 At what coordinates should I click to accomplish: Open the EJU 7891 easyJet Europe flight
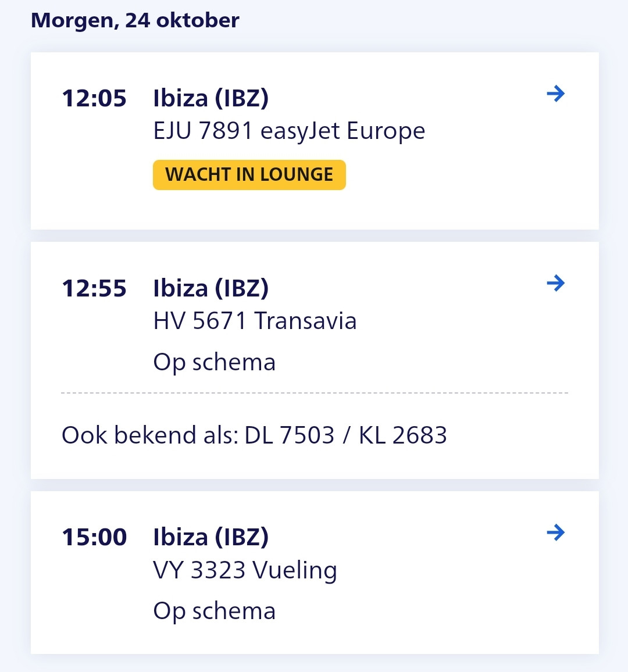(x=289, y=131)
